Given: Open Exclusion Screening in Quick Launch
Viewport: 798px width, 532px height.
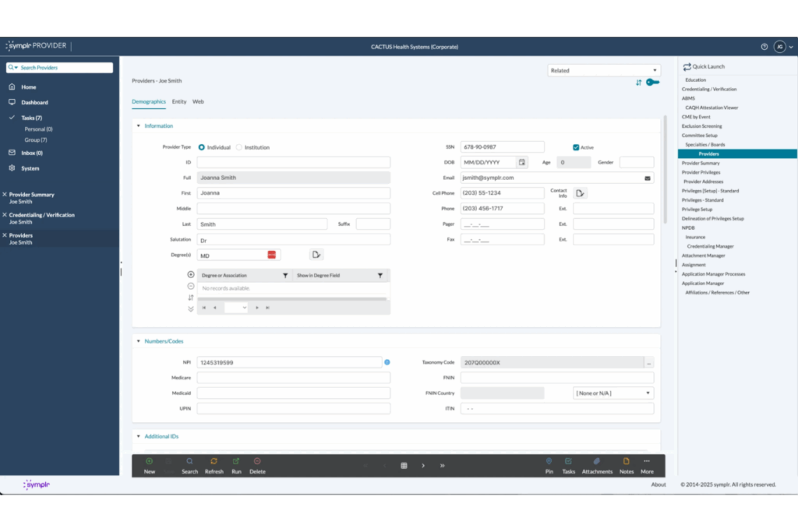Looking at the screenshot, I should (x=701, y=126).
